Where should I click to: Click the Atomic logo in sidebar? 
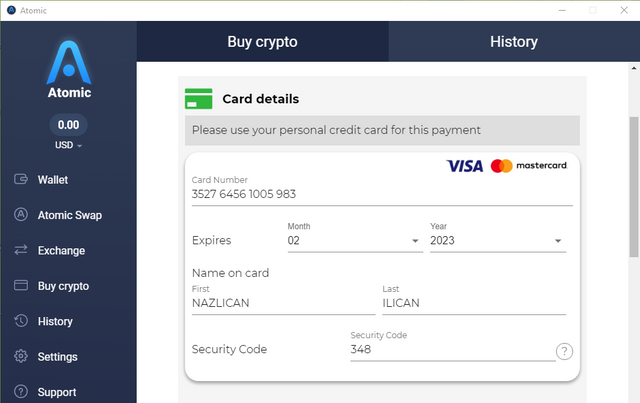[69, 69]
